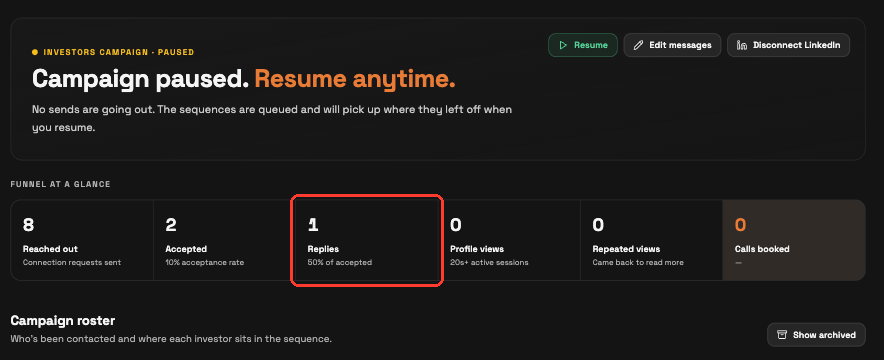Select the Reached out funnel card
Screen dimensions: 884x360
pos(82,240)
